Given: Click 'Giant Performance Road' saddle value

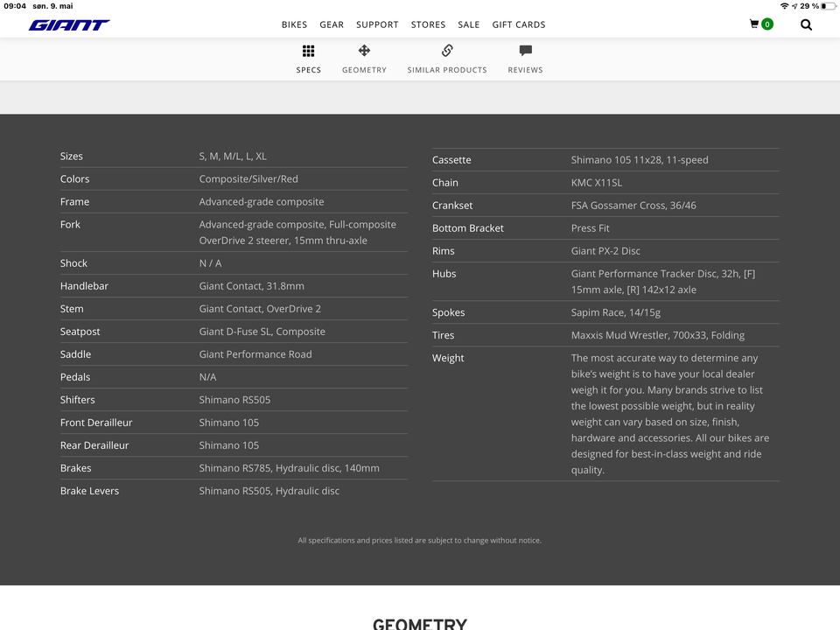Looking at the screenshot, I should coord(255,354).
